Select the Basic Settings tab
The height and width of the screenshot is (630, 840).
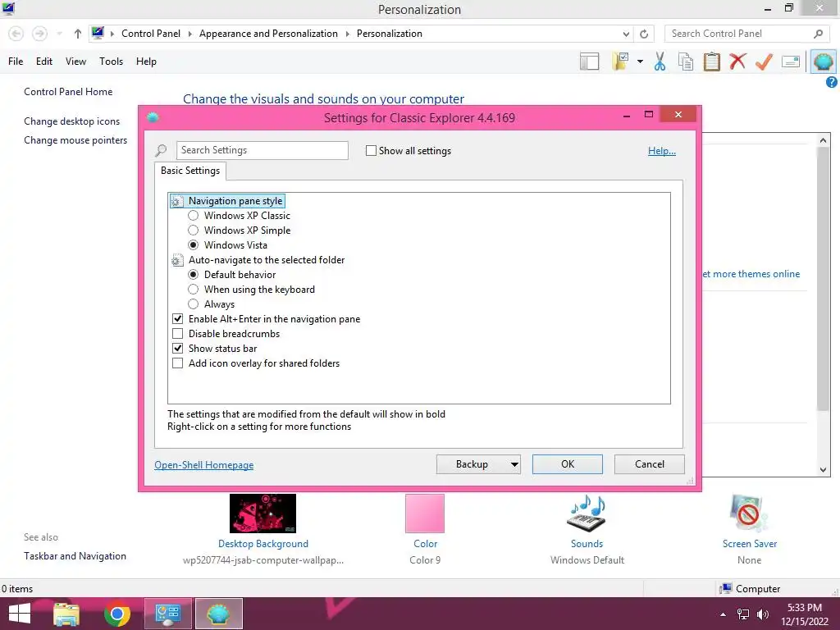[x=190, y=171]
